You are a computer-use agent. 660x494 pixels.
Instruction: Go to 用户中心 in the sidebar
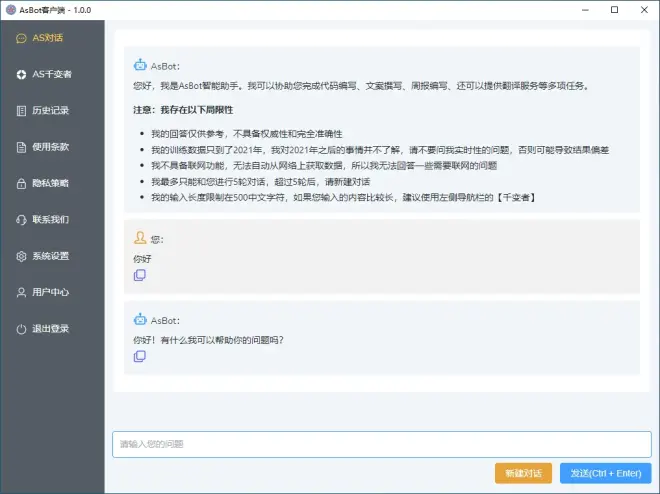50,292
